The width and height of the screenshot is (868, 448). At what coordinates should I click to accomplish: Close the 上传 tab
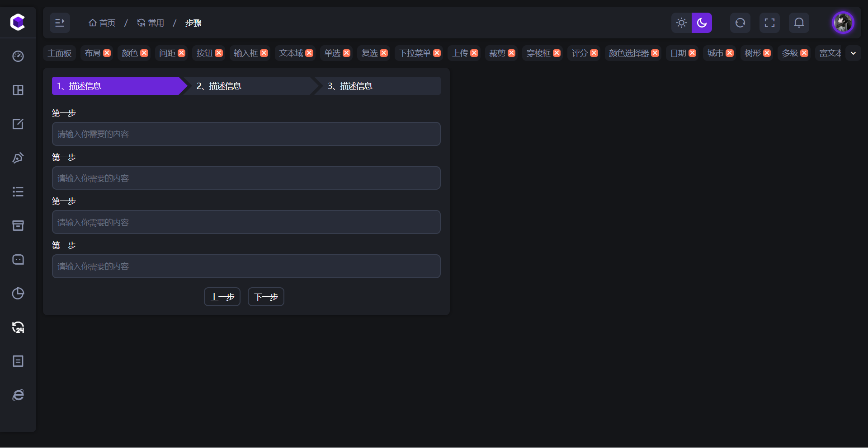pos(474,53)
